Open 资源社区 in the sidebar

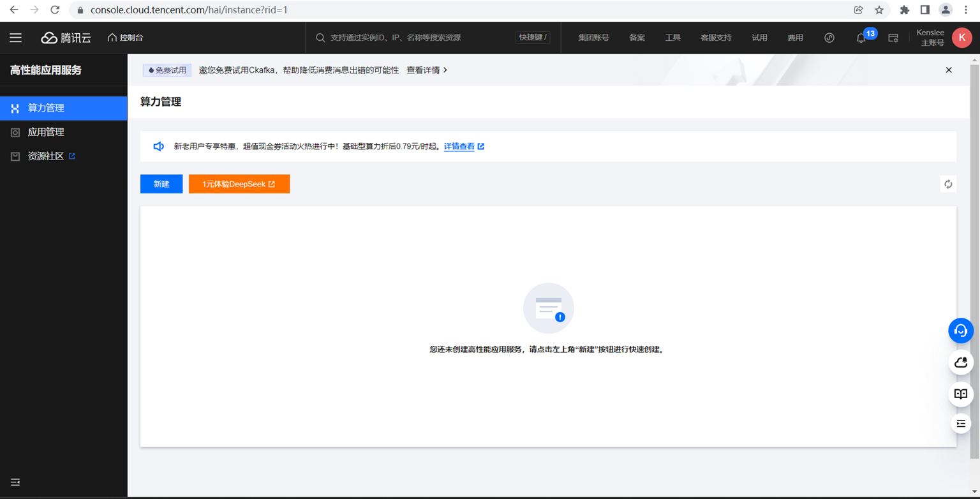tap(46, 156)
